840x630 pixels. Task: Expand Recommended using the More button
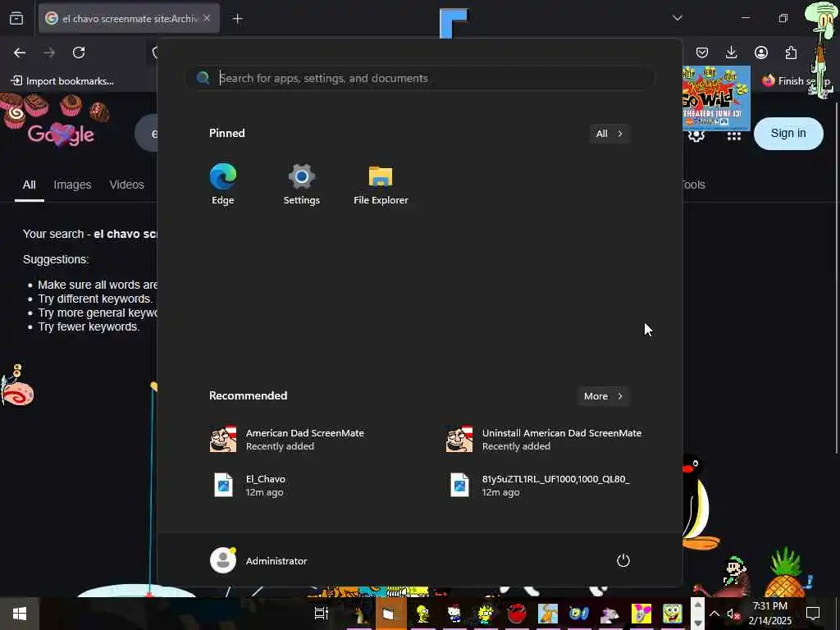coord(603,396)
